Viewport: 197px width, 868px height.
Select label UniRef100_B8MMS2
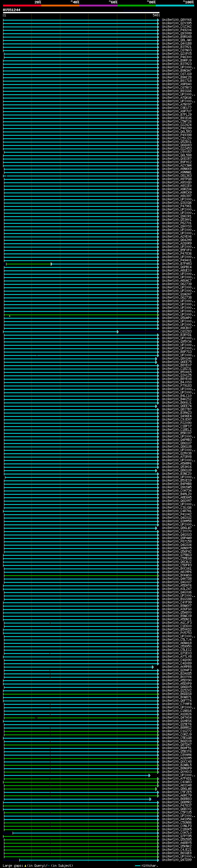pos(177,728)
